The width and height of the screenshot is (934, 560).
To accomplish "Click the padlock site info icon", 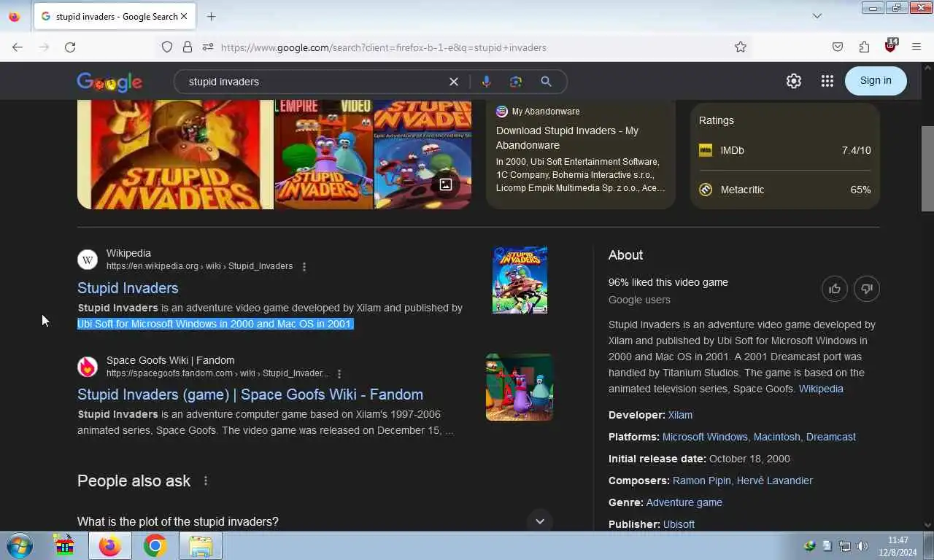I will point(188,47).
